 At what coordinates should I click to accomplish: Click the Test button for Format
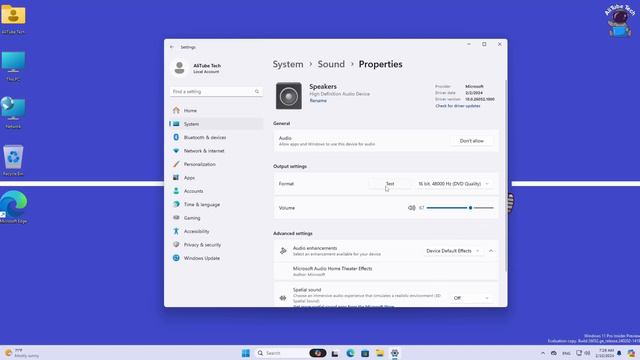click(x=390, y=184)
